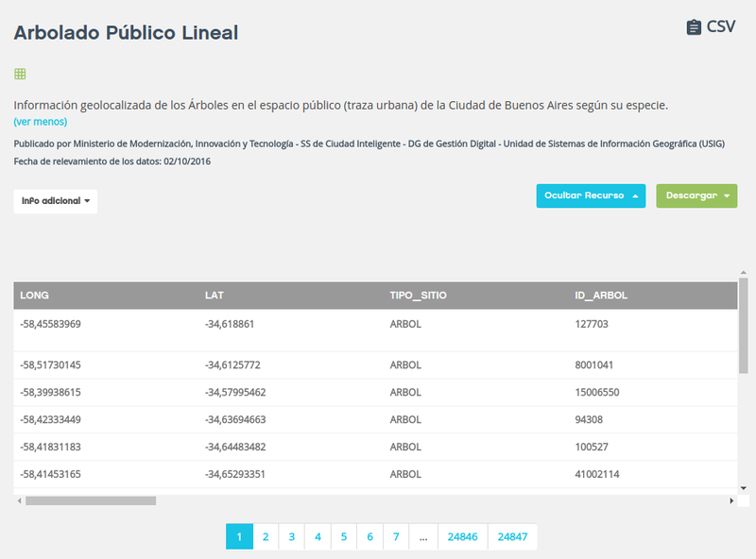Open the Info adicional dropdown
Screen dimensions: 756x559
(55, 201)
